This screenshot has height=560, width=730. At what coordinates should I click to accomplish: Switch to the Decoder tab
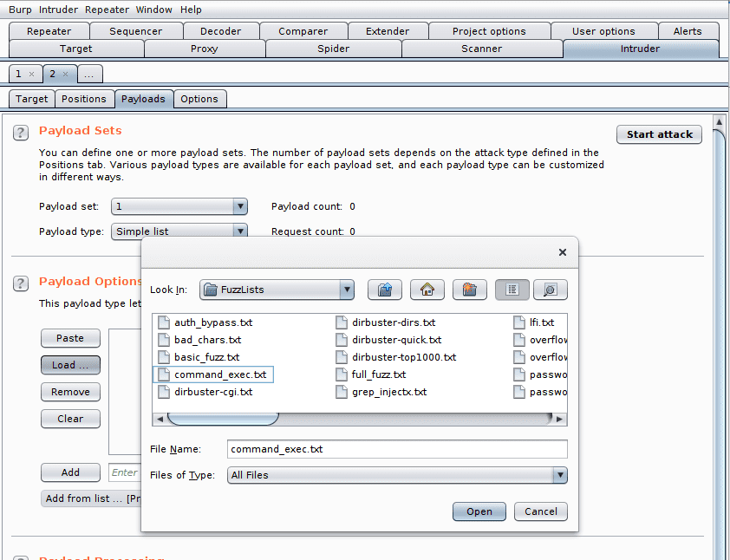(221, 31)
